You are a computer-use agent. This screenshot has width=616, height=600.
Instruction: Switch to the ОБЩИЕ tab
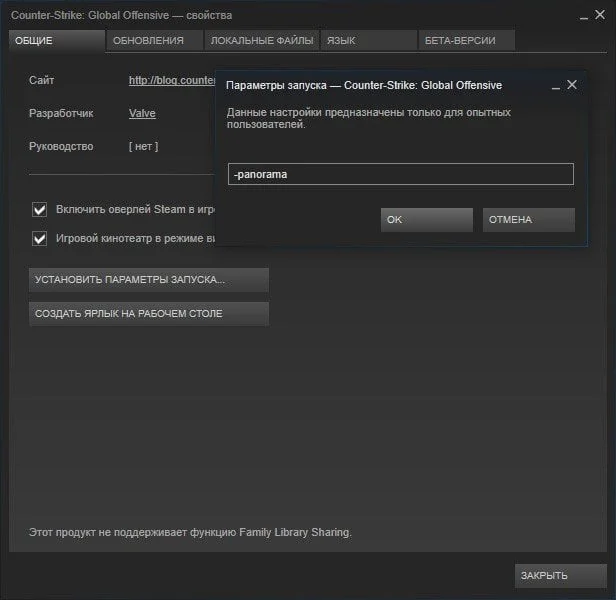coord(57,40)
